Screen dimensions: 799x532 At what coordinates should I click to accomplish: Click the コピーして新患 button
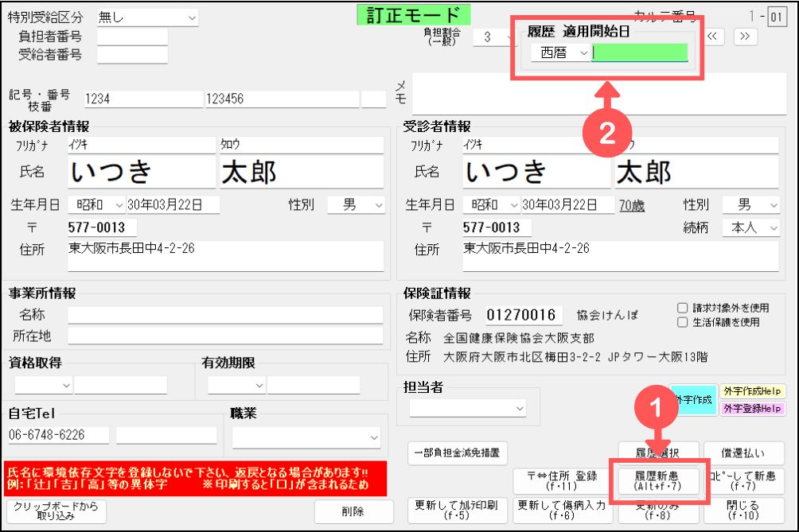pyautogui.click(x=742, y=480)
